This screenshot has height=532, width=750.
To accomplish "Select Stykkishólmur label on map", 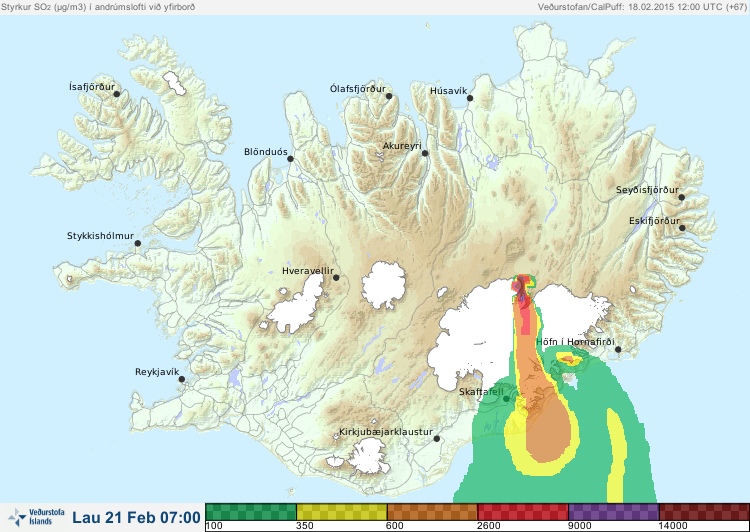I will [x=100, y=236].
